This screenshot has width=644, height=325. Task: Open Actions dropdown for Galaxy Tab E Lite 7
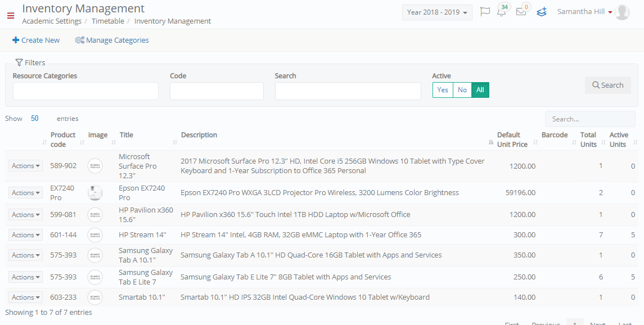pos(25,277)
